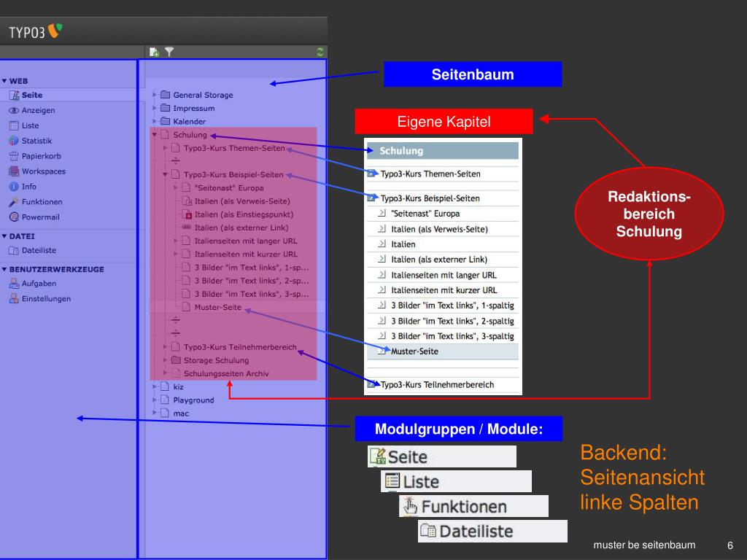Click Italien (als externer Link) link icon
The image size is (747, 560).
187,227
